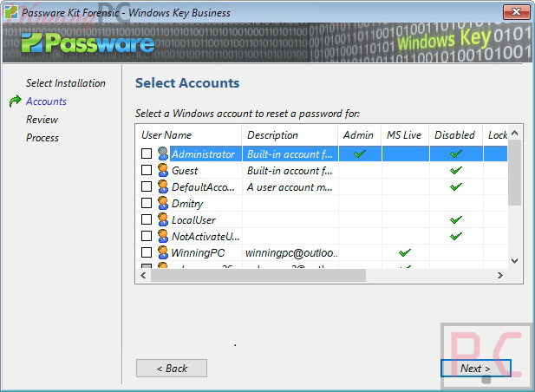Viewport: 535px width, 392px height.
Task: Close the Passware Kit Forensic window
Action: pyautogui.click(x=516, y=12)
